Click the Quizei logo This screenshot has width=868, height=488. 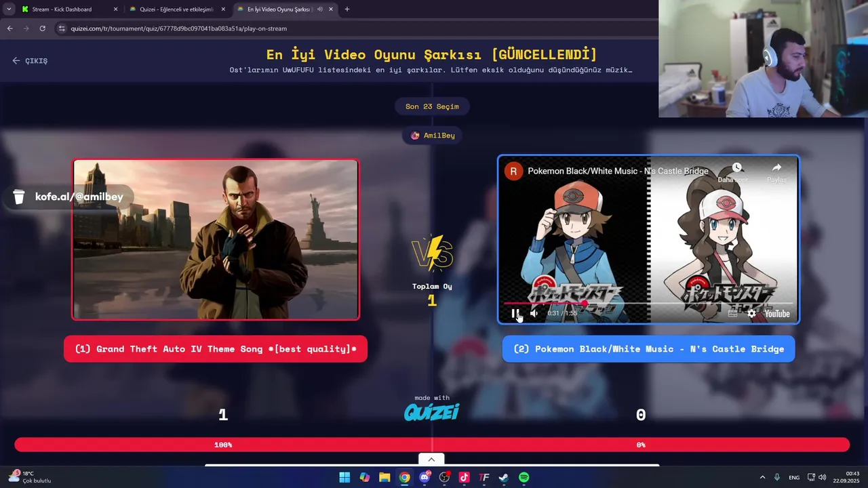[x=432, y=411]
